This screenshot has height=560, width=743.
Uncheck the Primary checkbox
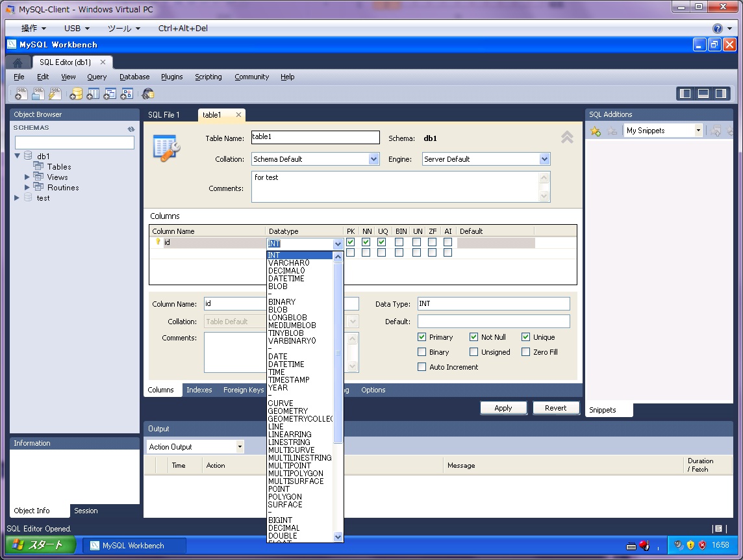(422, 337)
